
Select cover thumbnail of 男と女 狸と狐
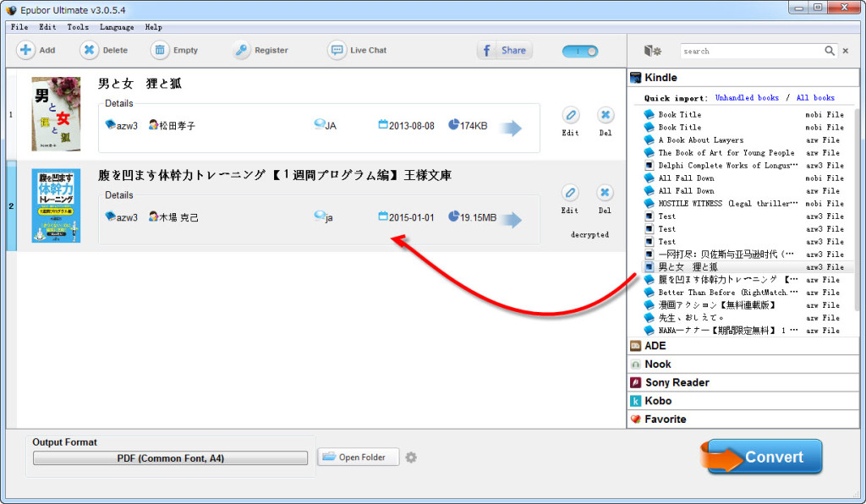point(56,114)
